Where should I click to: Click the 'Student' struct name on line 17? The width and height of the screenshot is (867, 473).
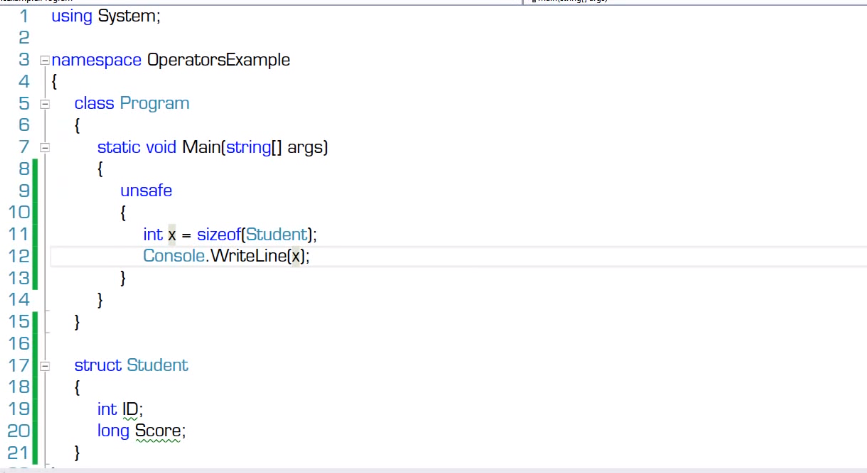(x=158, y=365)
